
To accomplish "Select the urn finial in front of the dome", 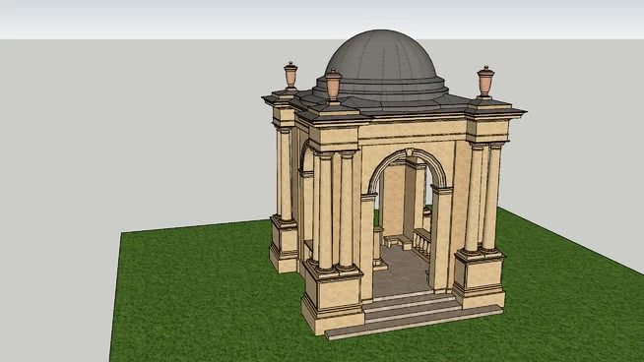I will pos(333,86).
